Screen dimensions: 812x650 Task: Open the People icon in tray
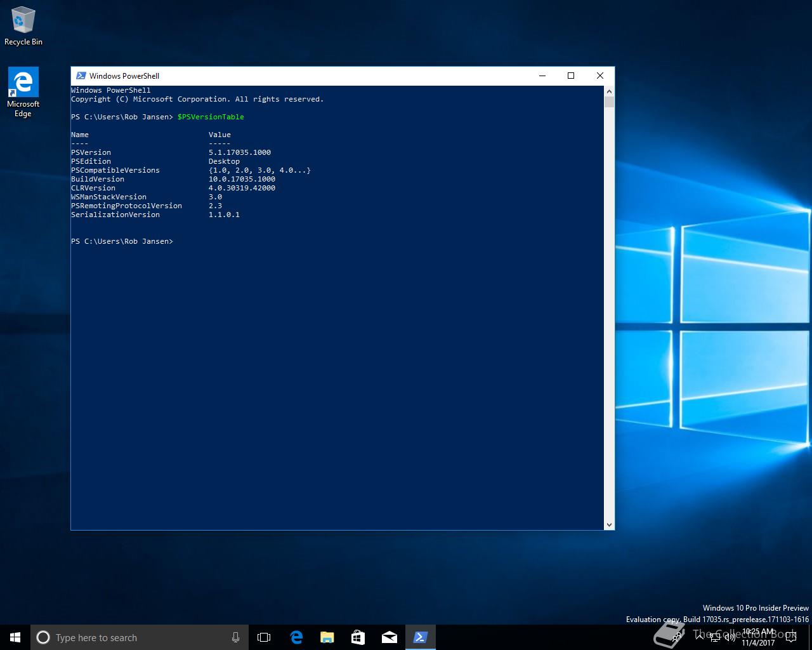677,637
